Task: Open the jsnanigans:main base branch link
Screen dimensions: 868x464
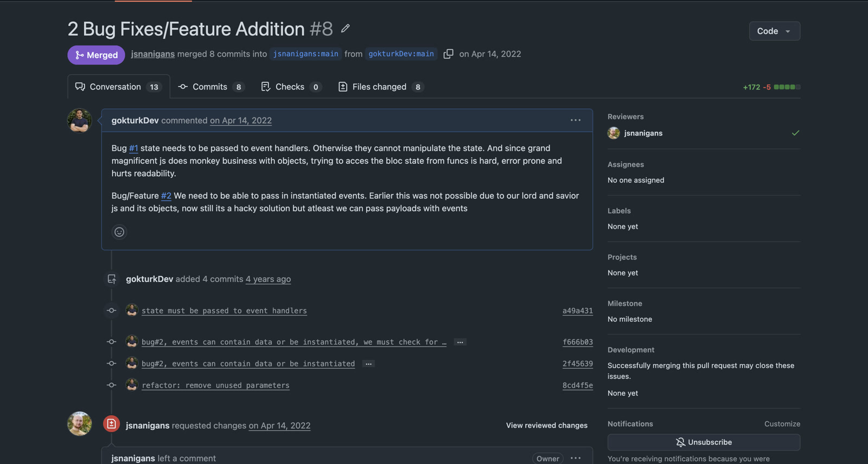Action: click(x=306, y=54)
